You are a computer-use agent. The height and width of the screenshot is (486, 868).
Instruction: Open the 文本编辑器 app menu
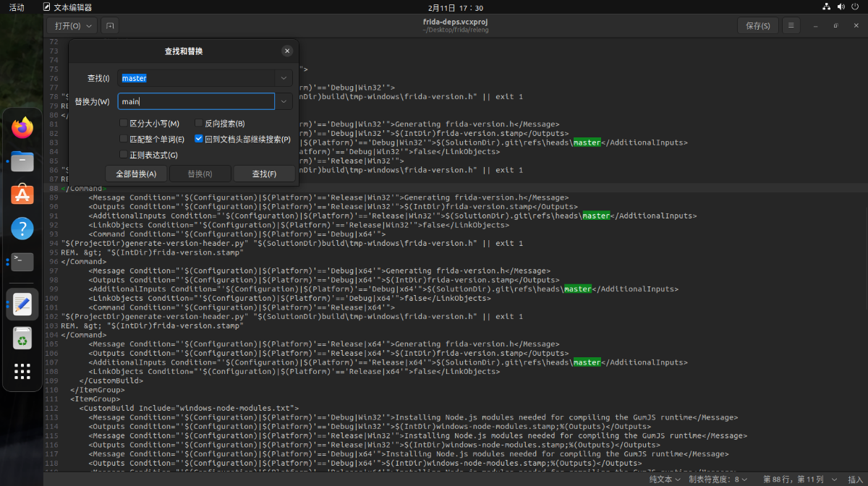(68, 7)
